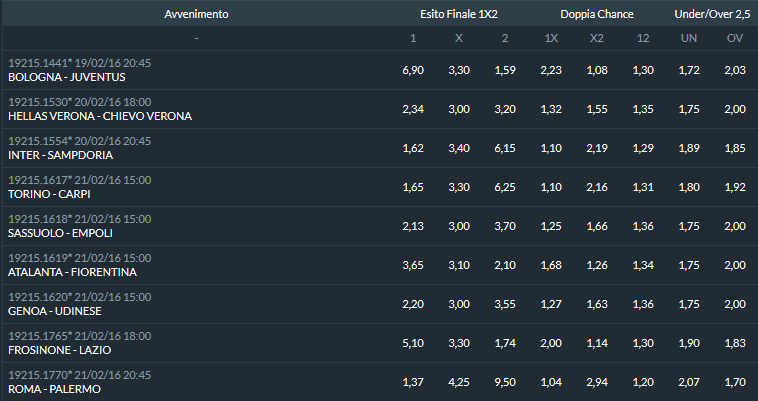Image resolution: width=758 pixels, height=401 pixels.
Task: Click the Esito Finale 1X2 column header
Action: [459, 14]
